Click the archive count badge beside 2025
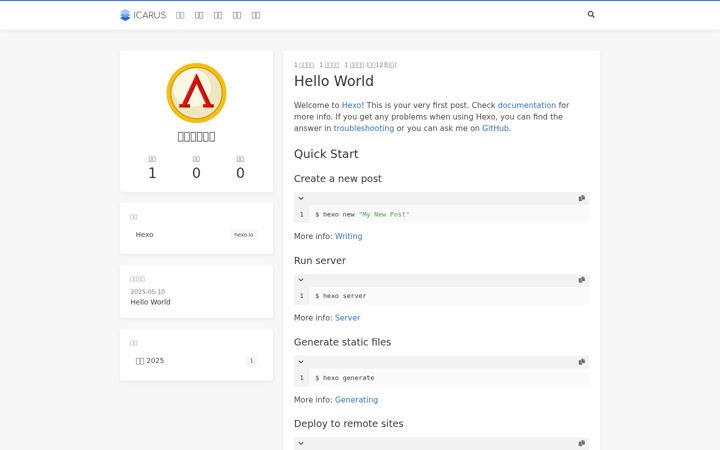Screen dimensions: 720x450 (251, 361)
